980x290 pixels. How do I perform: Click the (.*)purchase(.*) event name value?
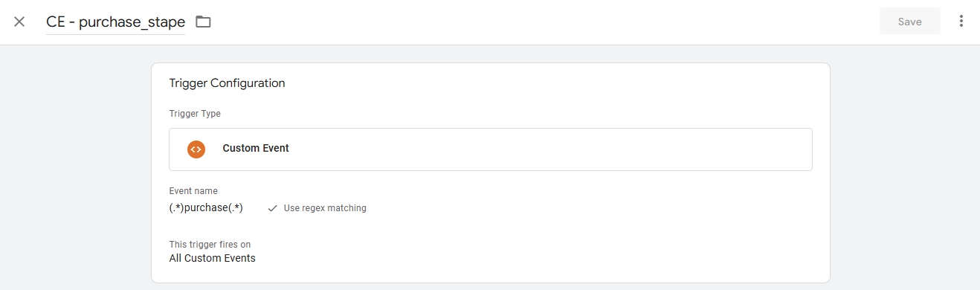[206, 207]
